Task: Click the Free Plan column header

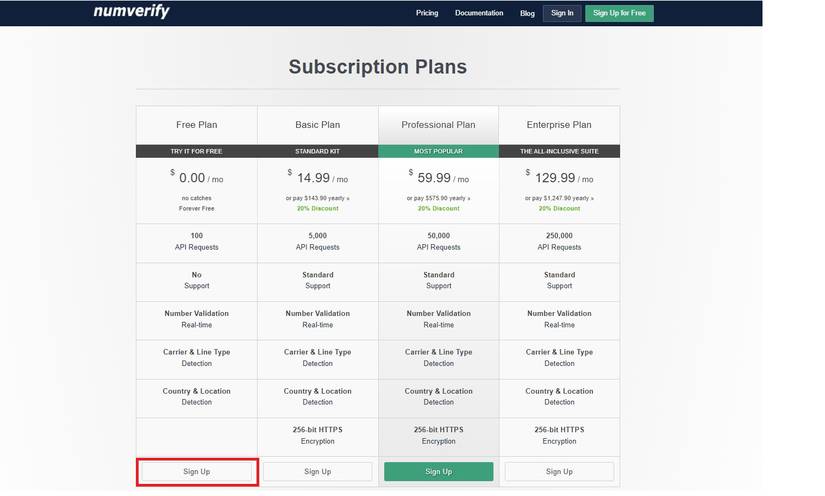Action: (197, 125)
